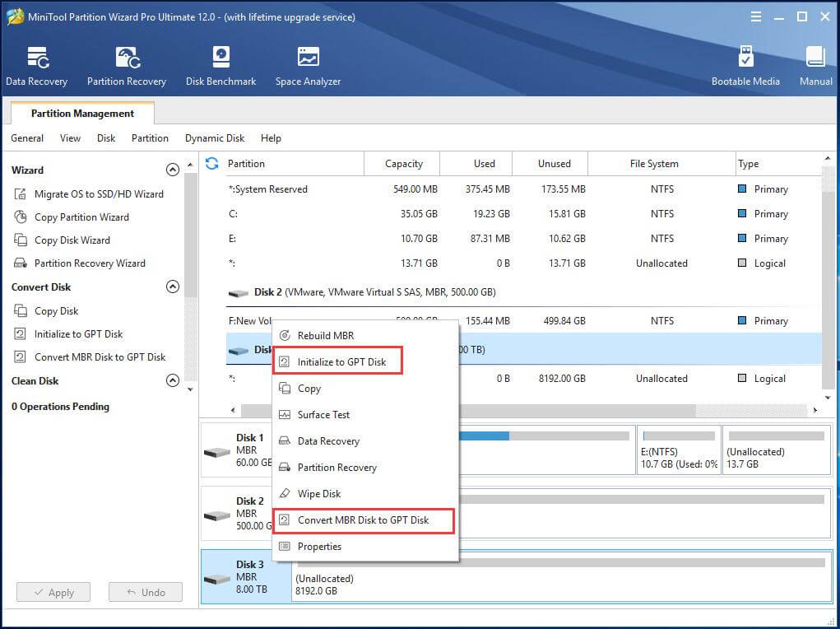Open the Disk menu
This screenshot has height=629, width=840.
click(106, 138)
